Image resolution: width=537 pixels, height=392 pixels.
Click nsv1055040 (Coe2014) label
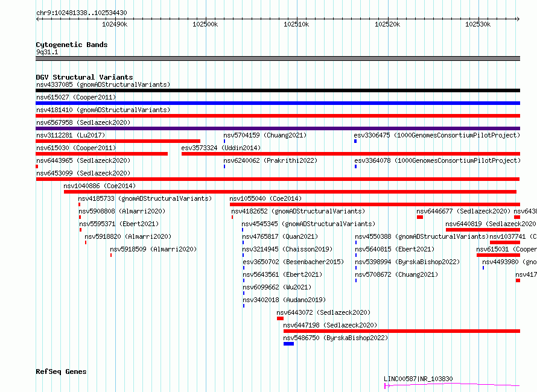[x=265, y=198]
